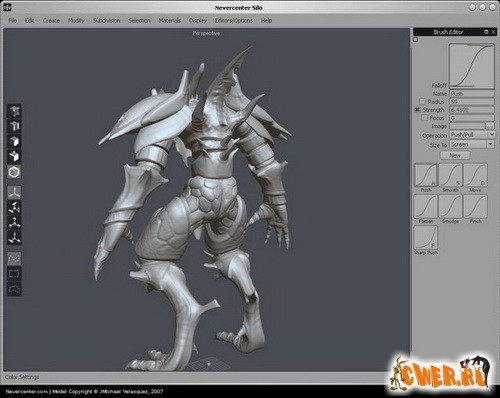This screenshot has width=500, height=398.
Task: Enable the Focus checkbox
Action: [424, 118]
